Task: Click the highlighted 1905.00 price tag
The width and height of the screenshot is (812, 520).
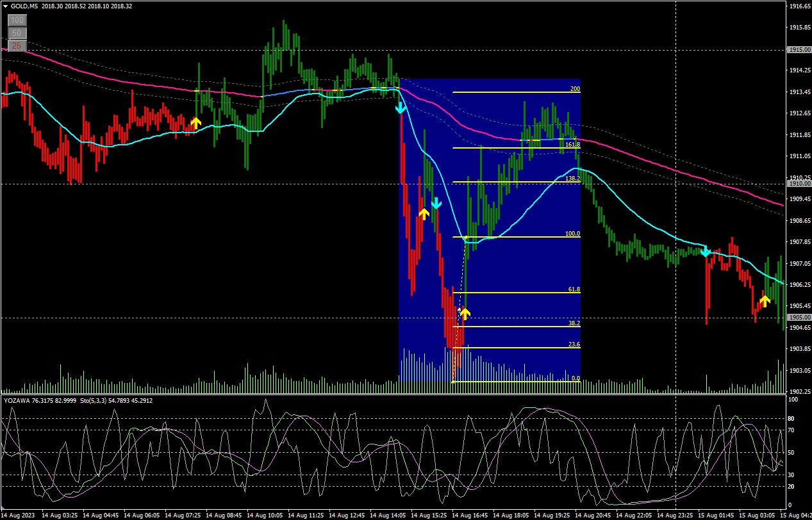Action: click(x=799, y=318)
